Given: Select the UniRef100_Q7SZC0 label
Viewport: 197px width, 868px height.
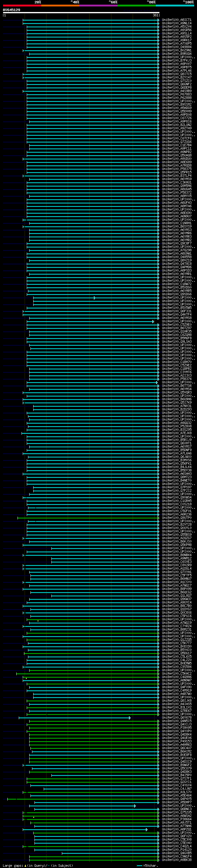Looking at the screenshot, I should point(177,81).
